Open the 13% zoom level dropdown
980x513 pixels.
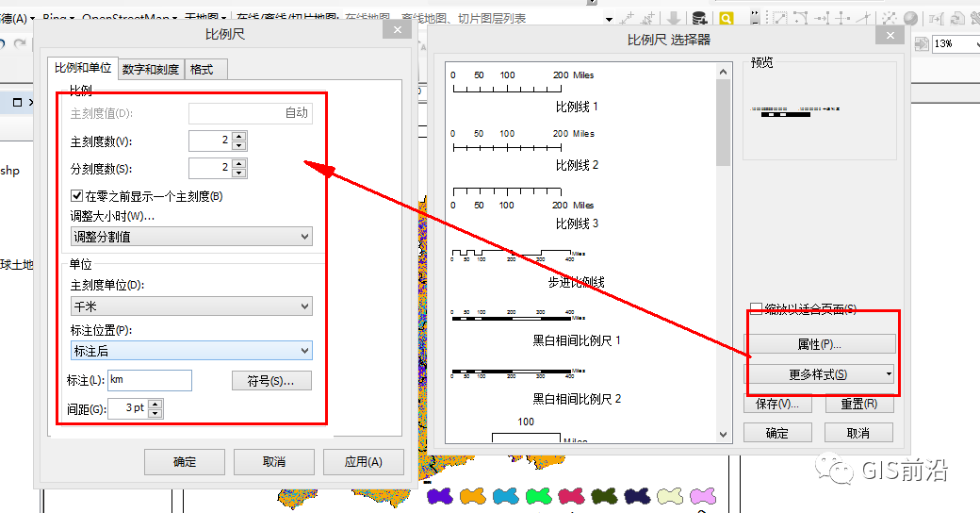coord(975,43)
